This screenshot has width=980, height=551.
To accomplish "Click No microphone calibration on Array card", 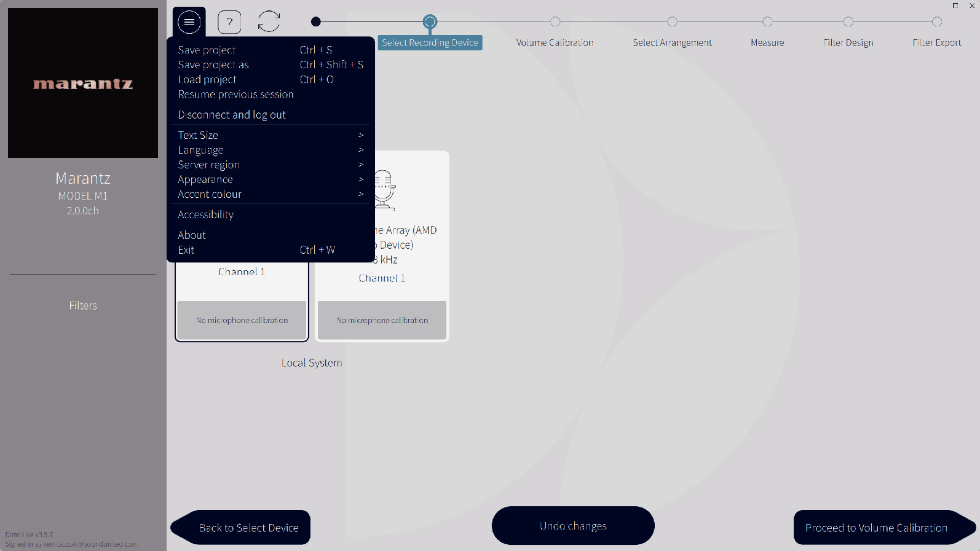I will [x=382, y=320].
